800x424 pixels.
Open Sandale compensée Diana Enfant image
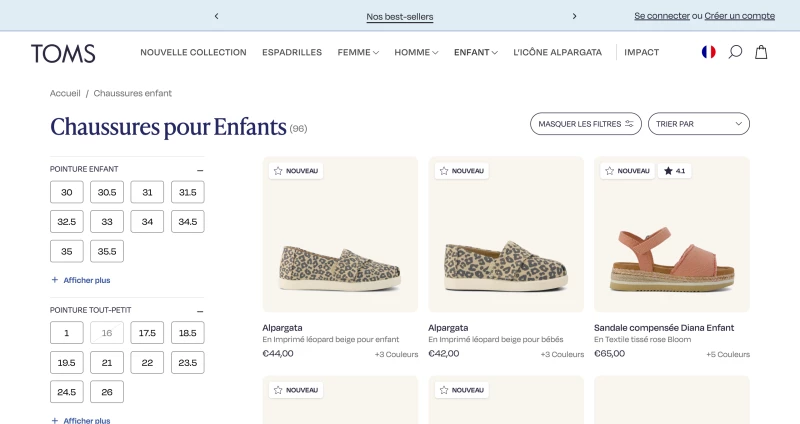pos(672,234)
